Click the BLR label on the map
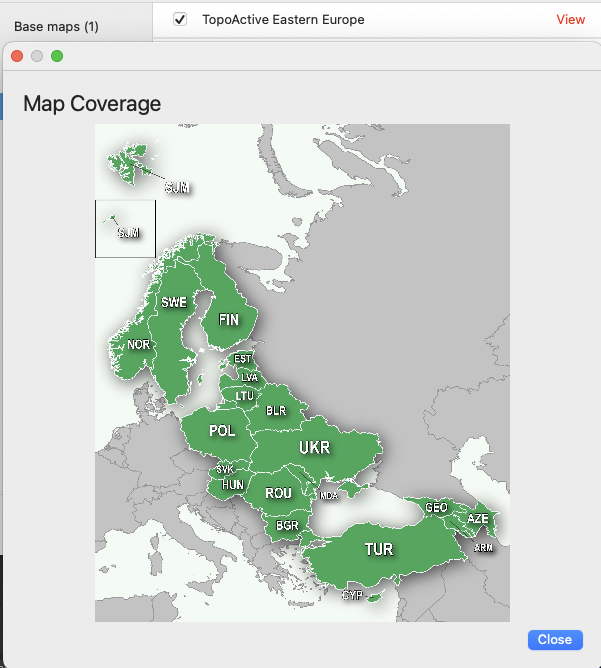The image size is (601, 668). (276, 410)
